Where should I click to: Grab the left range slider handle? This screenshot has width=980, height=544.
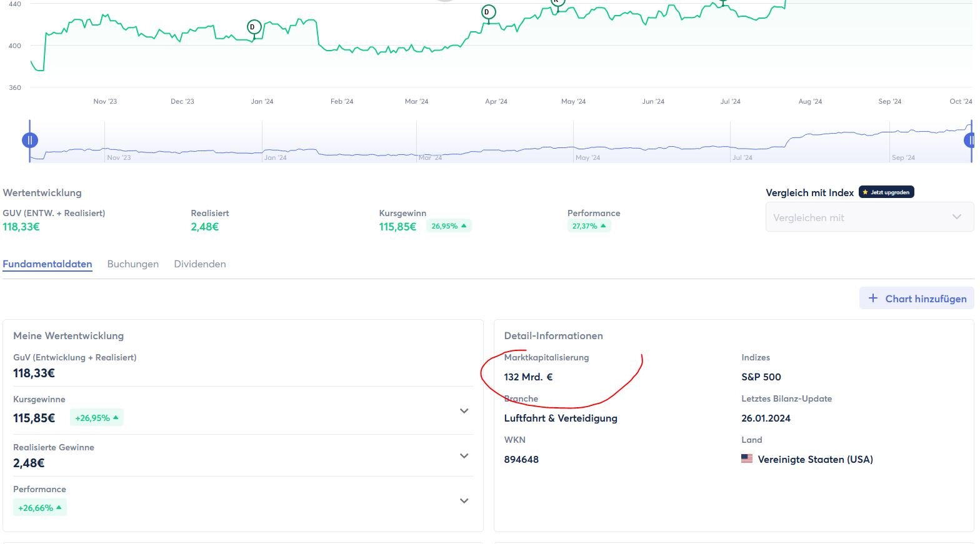[30, 141]
